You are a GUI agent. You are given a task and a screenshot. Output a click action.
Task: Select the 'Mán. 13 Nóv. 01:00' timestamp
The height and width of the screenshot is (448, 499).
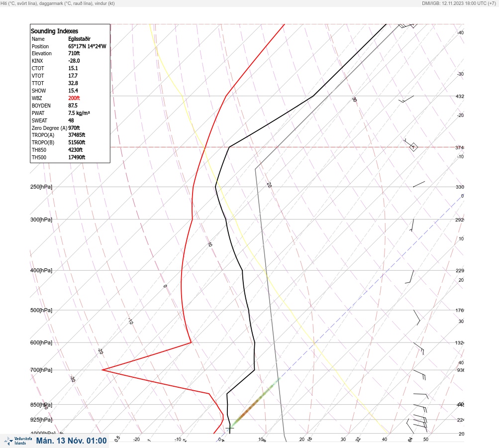(x=71, y=441)
